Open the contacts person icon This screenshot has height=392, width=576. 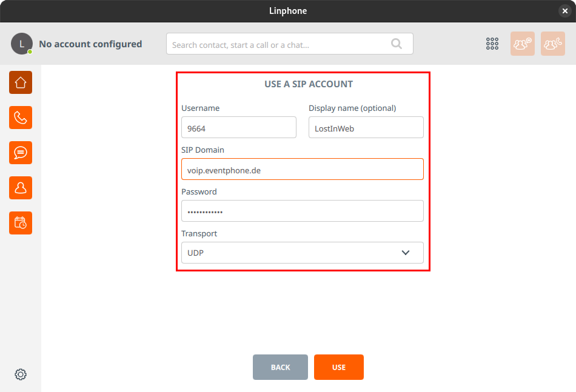click(21, 188)
